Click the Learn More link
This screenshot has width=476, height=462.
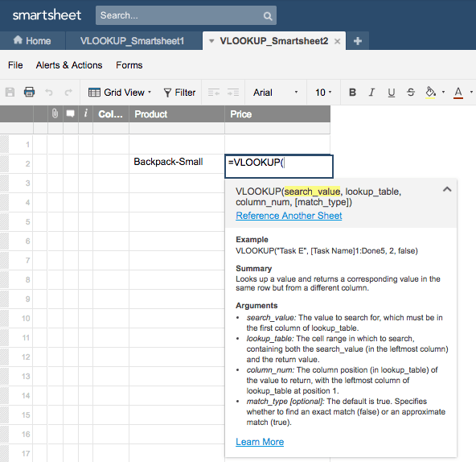260,442
